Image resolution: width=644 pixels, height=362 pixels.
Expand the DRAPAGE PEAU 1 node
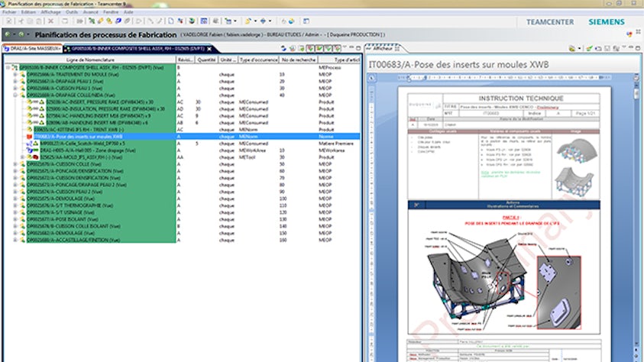point(15,81)
